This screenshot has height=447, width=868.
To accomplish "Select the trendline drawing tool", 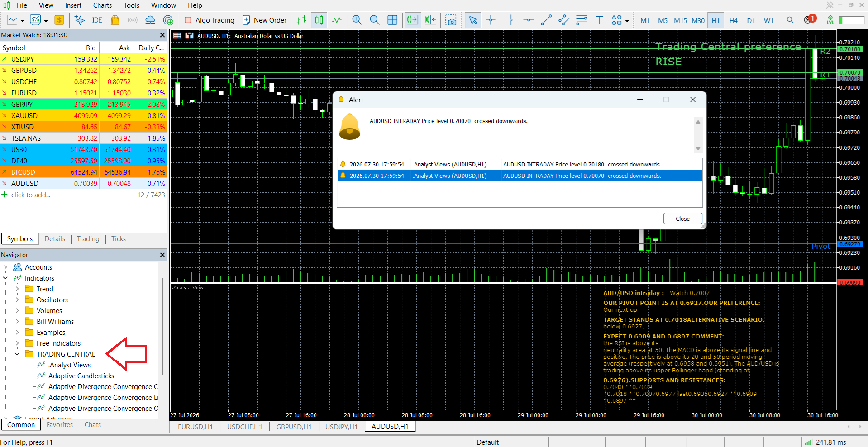I will 546,20.
